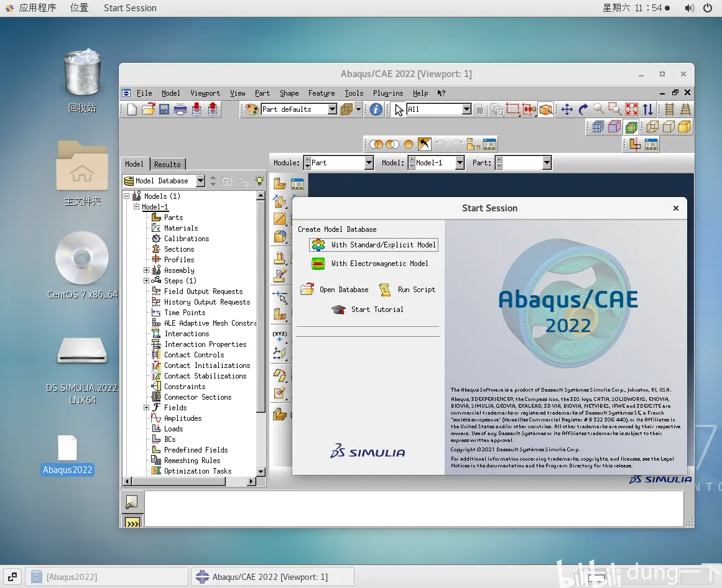Click the Print icon in toolbar
Image resolution: width=722 pixels, height=588 pixels.
click(180, 109)
